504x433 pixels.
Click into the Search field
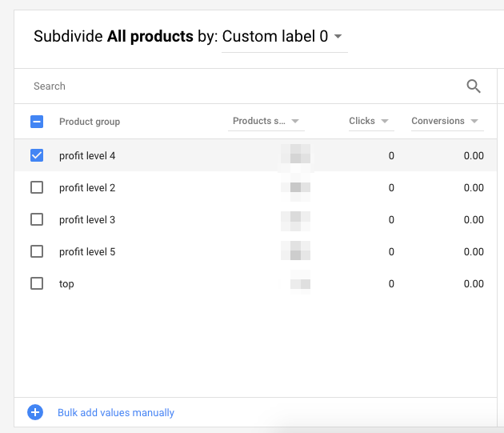[x=240, y=86]
